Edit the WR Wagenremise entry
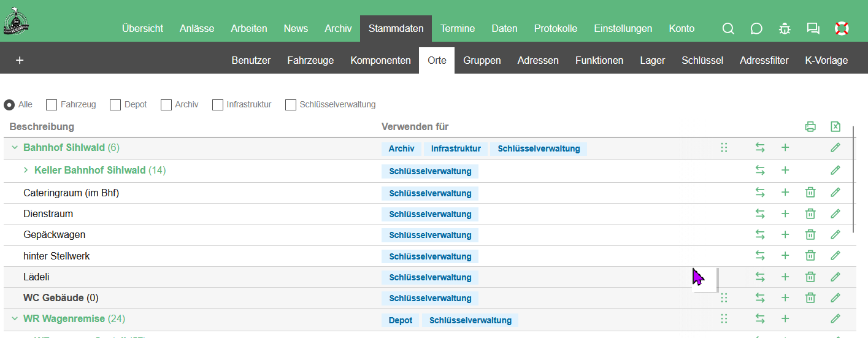Screen dimensions: 868x338 click(x=835, y=318)
